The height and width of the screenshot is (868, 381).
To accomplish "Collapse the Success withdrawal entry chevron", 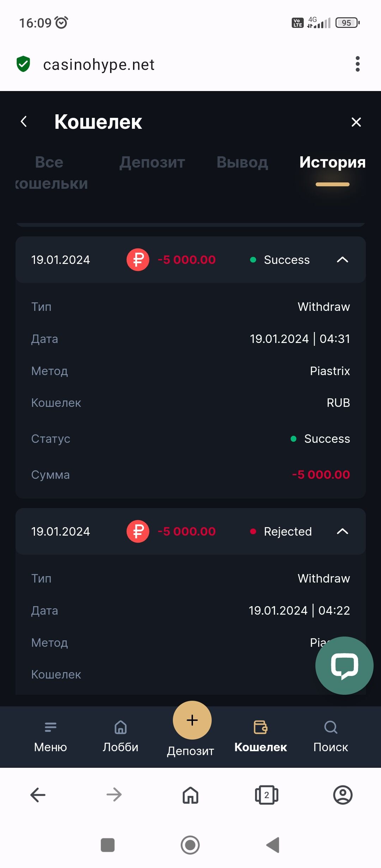I will [x=343, y=260].
